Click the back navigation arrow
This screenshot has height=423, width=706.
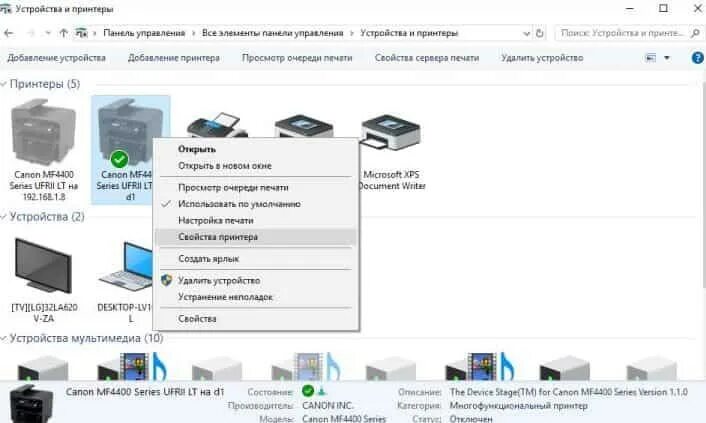[x=9, y=33]
